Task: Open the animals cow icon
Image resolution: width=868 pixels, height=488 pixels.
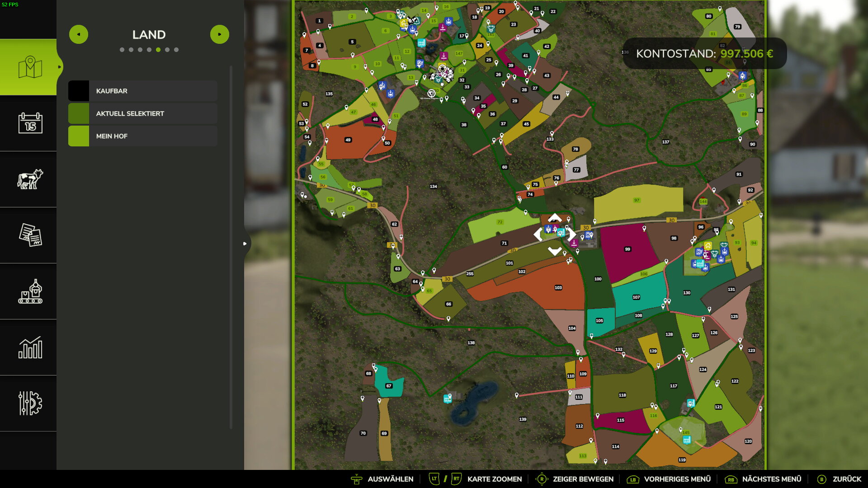Action: pos(30,179)
